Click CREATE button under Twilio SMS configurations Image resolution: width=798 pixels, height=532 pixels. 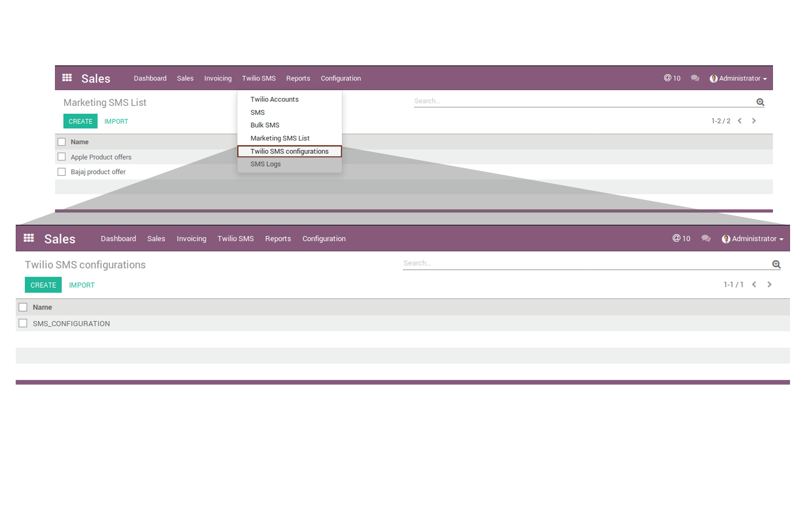tap(43, 285)
